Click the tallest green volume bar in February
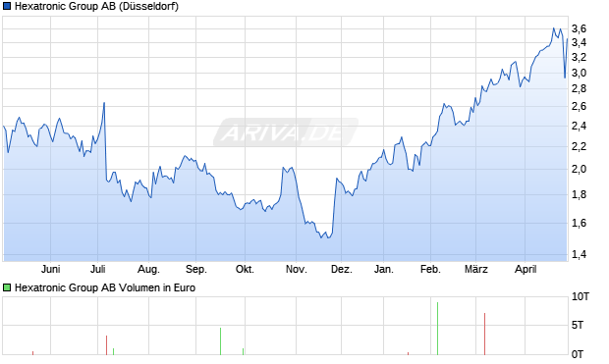 438,329
